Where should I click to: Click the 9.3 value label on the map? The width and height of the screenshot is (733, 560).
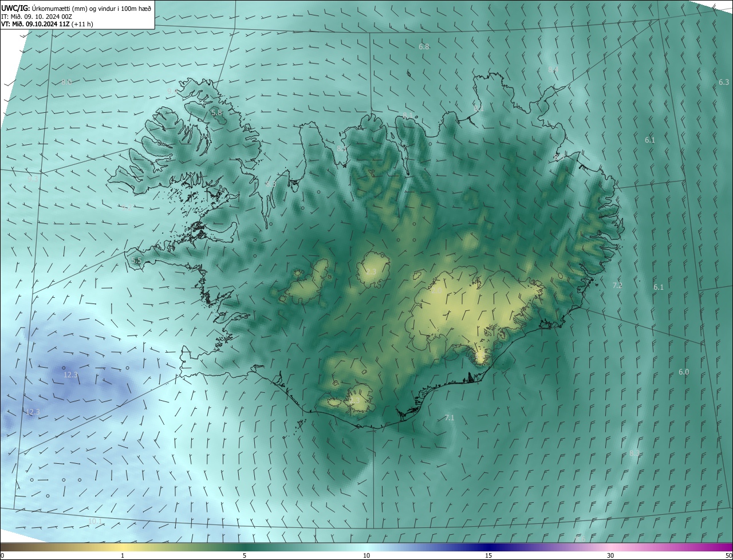(x=33, y=179)
